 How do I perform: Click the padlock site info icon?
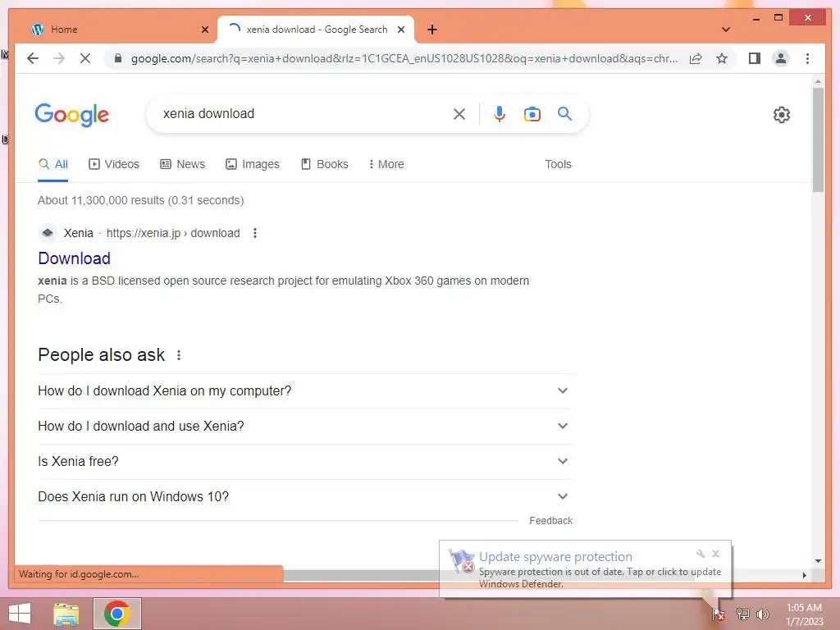point(118,58)
